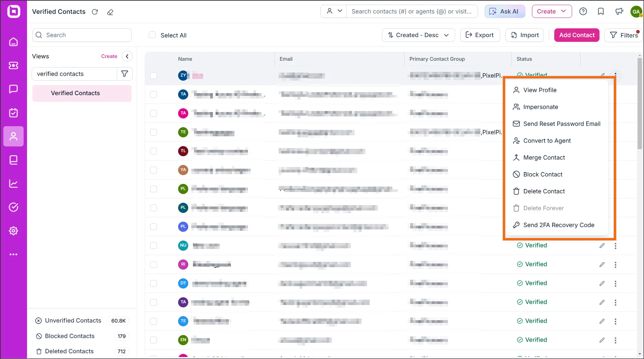Check the EN contact row checkbox

click(153, 340)
